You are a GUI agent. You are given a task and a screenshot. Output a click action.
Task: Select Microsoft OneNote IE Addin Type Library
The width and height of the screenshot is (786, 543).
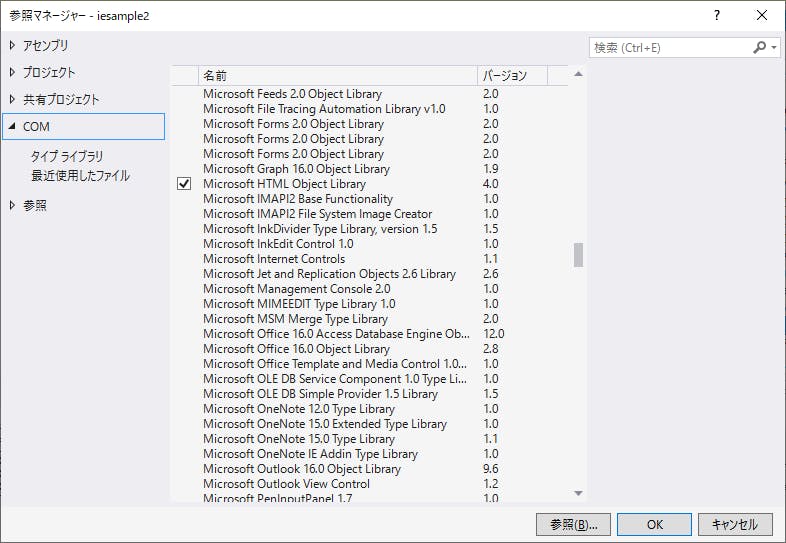[369, 454]
